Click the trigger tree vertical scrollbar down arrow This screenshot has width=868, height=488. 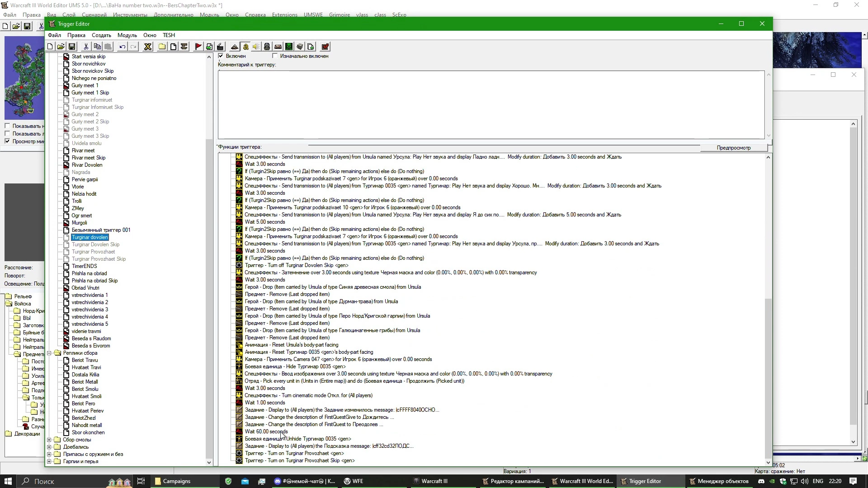209,462
